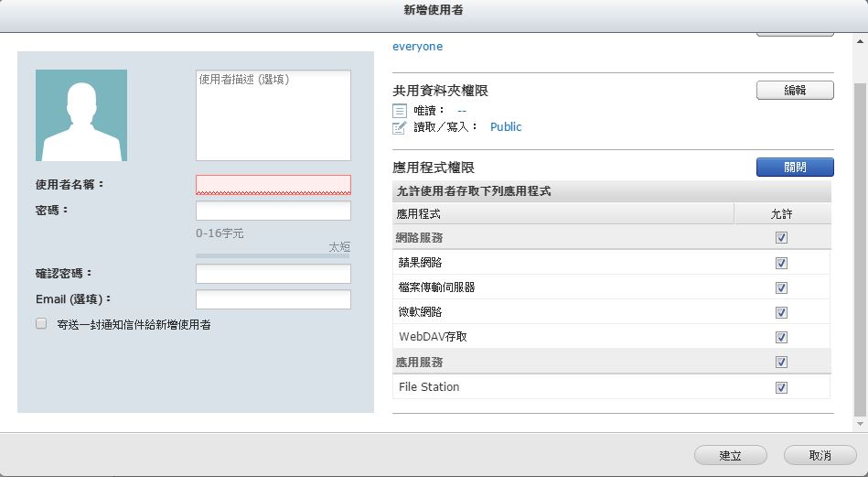Image resolution: width=868 pixels, height=477 pixels.
Task: Click the user description text area
Action: pyautogui.click(x=273, y=115)
